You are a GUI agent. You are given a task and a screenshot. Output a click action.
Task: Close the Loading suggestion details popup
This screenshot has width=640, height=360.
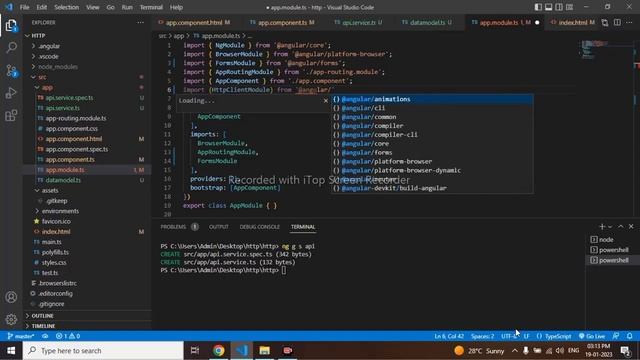tap(325, 100)
